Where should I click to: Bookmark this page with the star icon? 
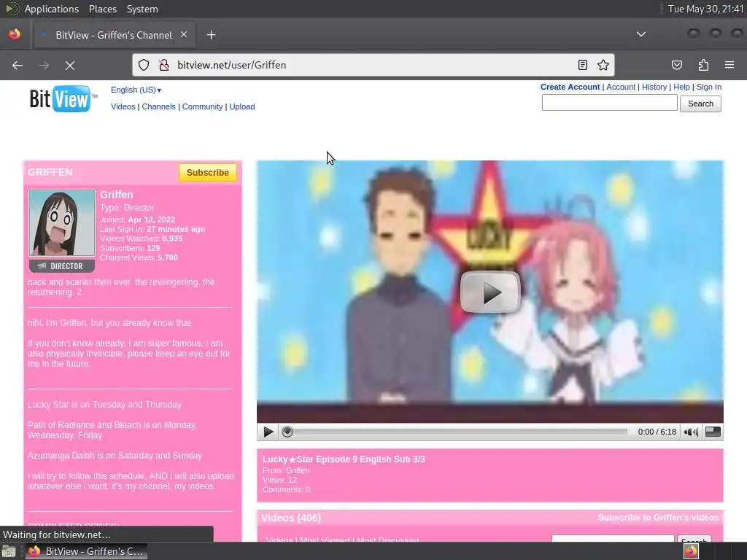pos(603,65)
